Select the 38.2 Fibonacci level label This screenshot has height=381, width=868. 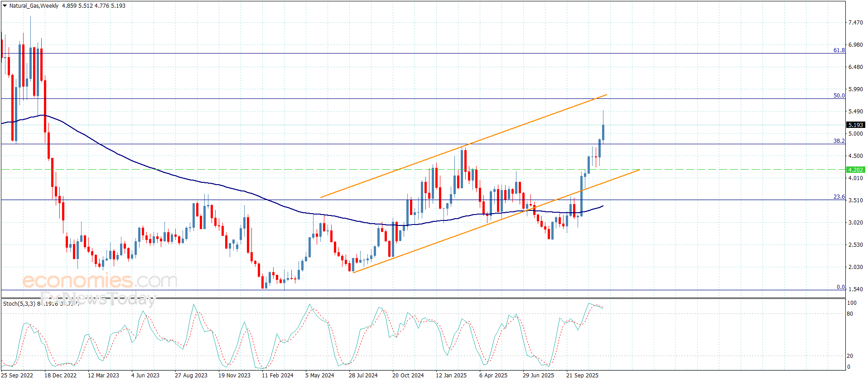[839, 141]
